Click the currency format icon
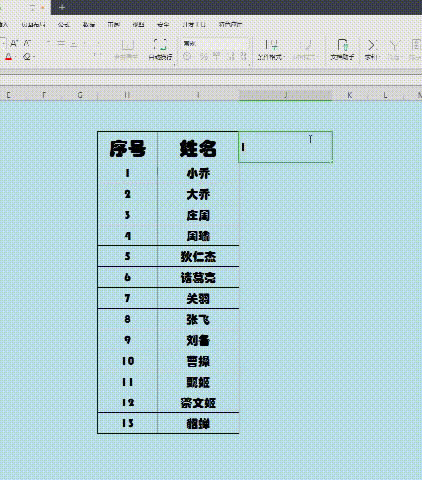 pyautogui.click(x=187, y=56)
